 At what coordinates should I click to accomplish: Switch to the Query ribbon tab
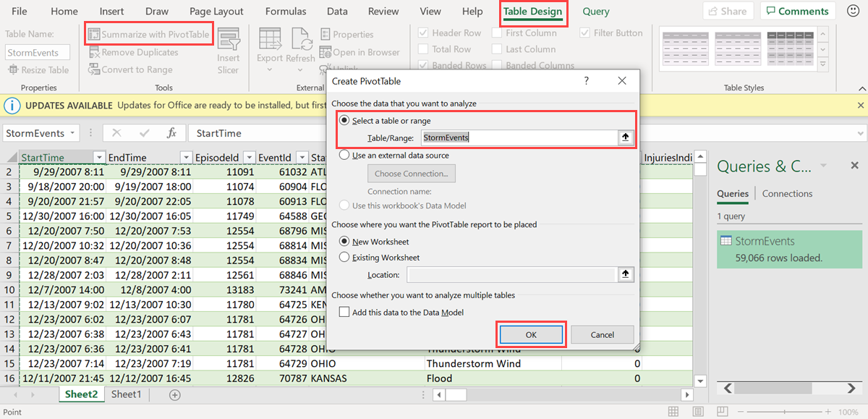(597, 12)
